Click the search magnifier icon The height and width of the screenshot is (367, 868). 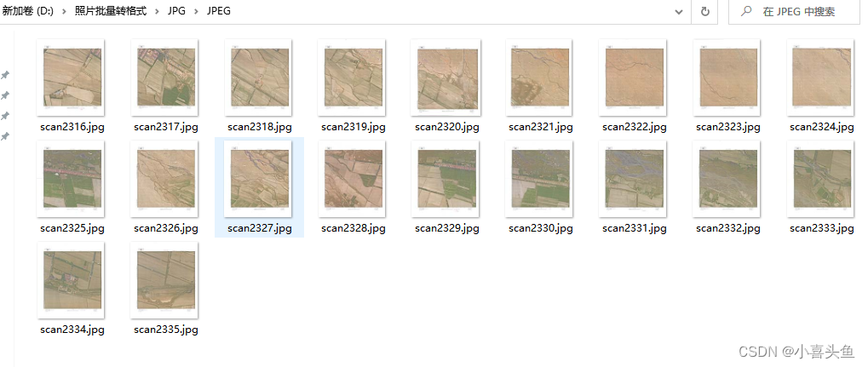746,10
